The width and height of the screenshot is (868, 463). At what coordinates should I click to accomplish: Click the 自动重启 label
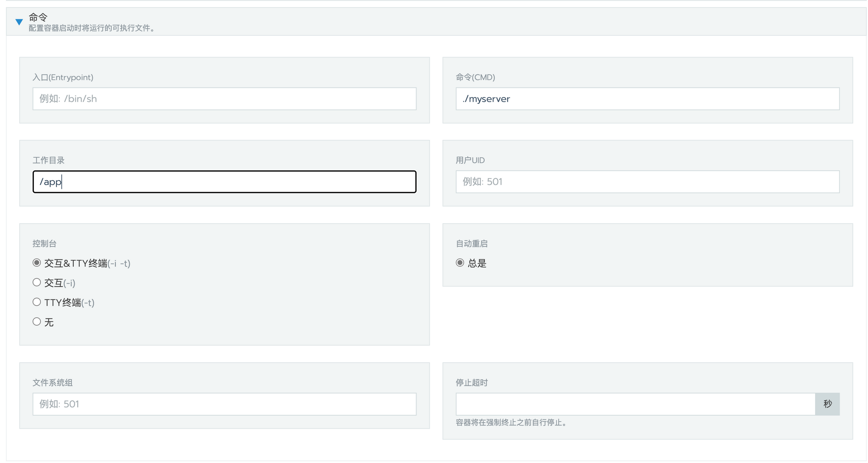471,244
